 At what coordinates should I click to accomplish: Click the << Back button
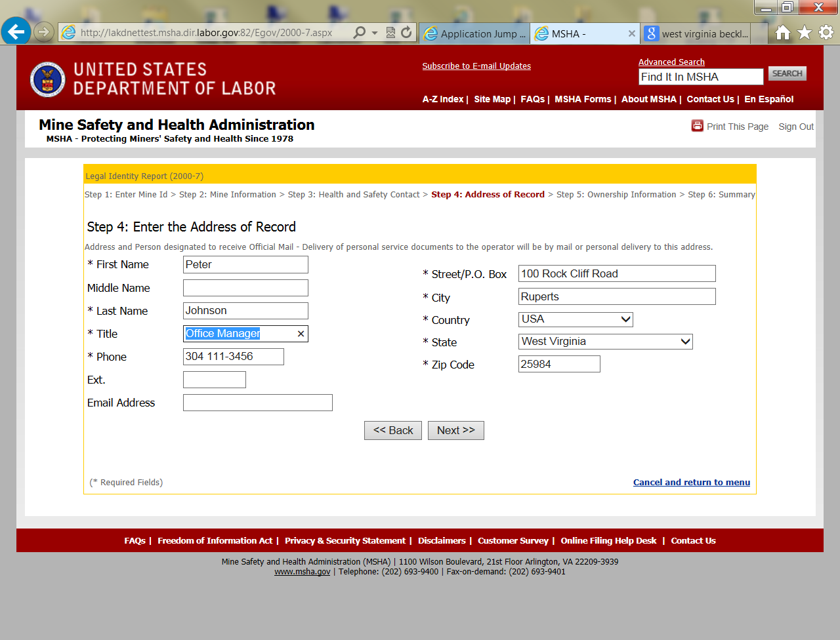click(393, 430)
